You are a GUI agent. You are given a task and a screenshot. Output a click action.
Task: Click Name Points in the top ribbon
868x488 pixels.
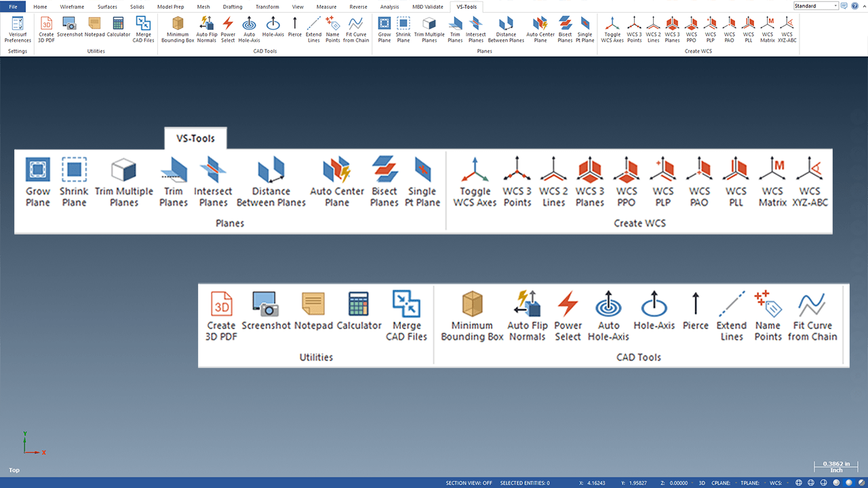coord(332,29)
